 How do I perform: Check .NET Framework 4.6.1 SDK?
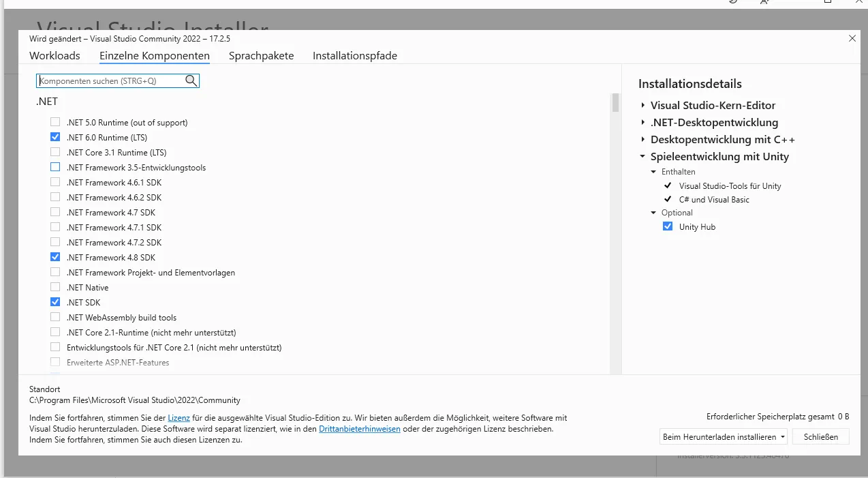(55, 182)
